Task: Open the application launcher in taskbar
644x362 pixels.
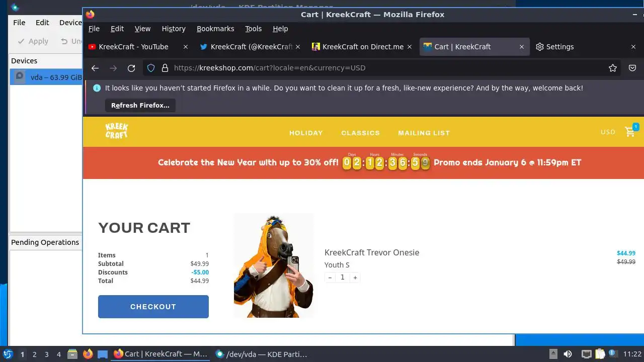Action: pyautogui.click(x=8, y=354)
